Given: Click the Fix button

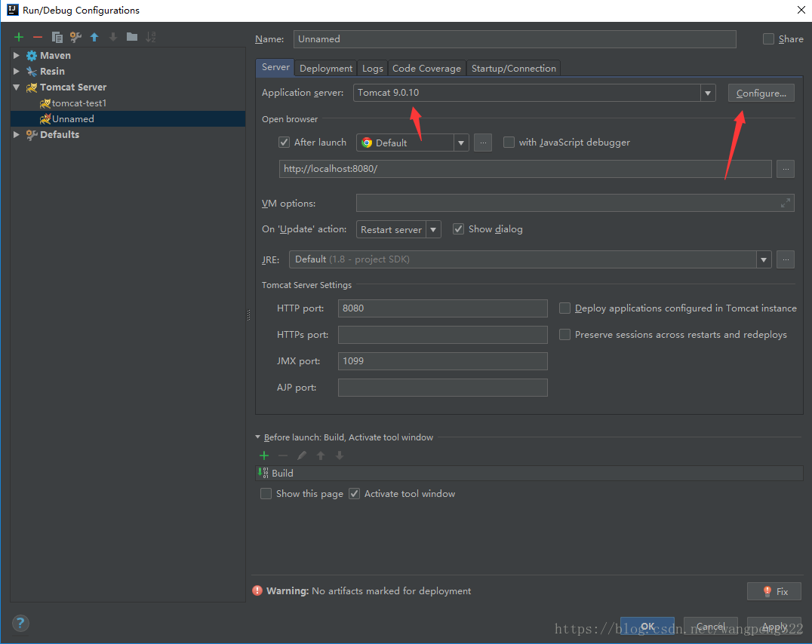Looking at the screenshot, I should [x=774, y=591].
